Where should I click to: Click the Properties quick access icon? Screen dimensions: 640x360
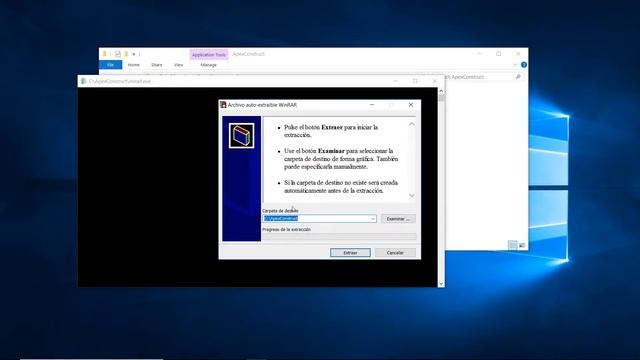click(118, 54)
